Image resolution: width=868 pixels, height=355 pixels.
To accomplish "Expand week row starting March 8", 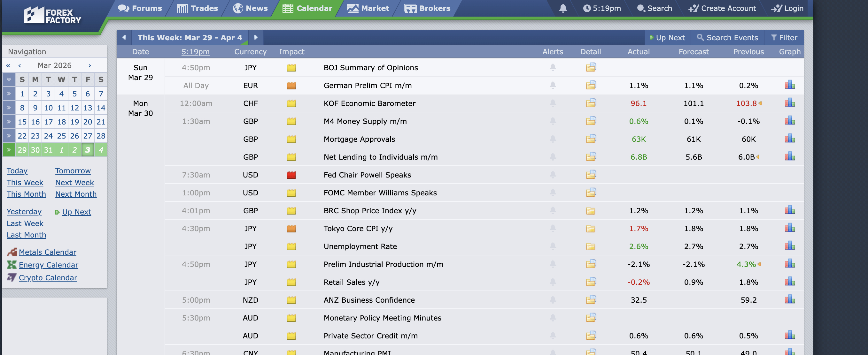I will click(9, 108).
